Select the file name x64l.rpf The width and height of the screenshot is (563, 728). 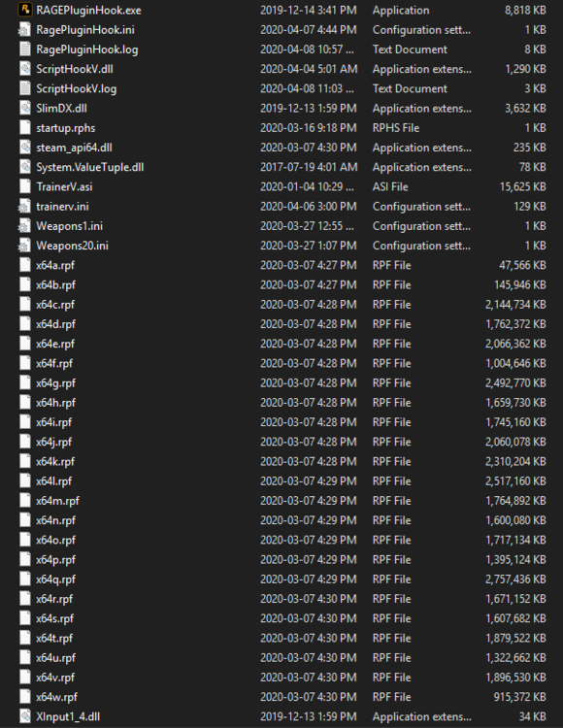(53, 481)
